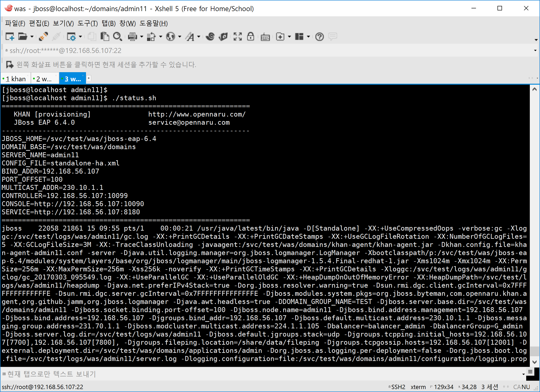The width and height of the screenshot is (540, 392).
Task: Toggle the lock screen padlock icon
Action: coord(250,37)
